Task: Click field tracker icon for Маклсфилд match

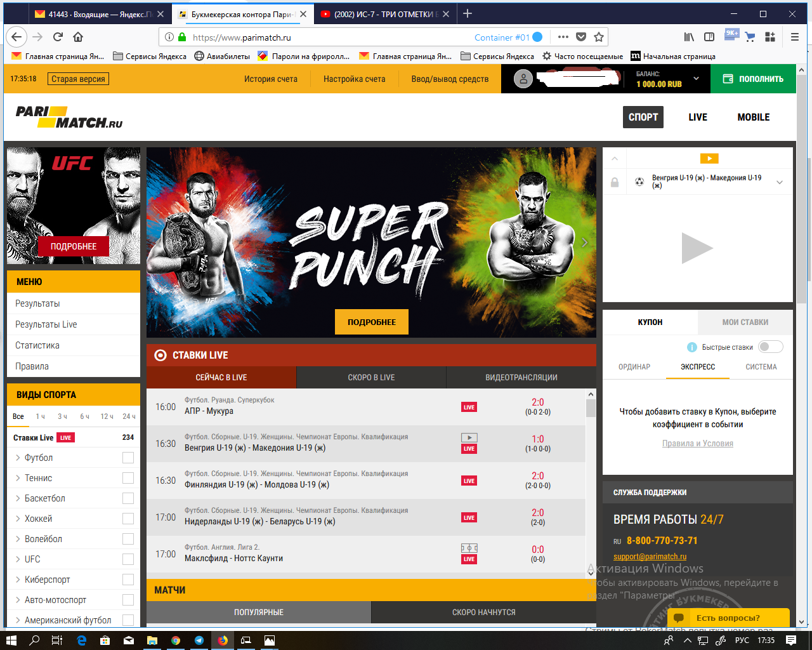Action: [469, 548]
